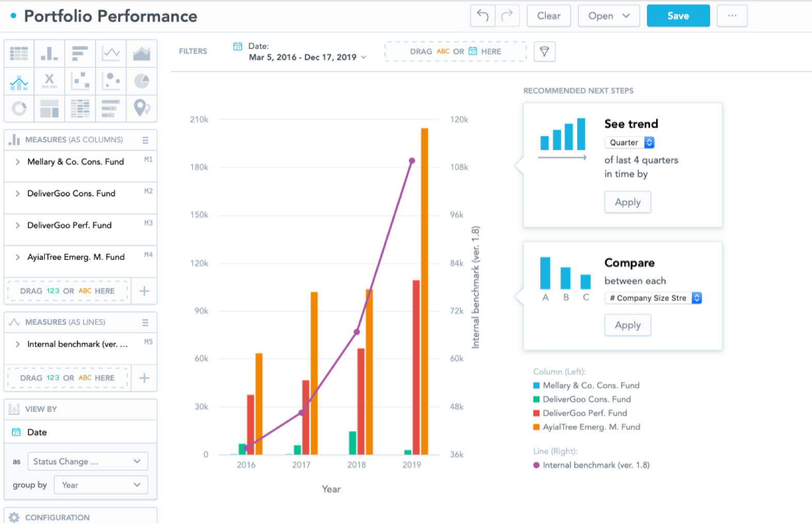812x530 pixels.
Task: Open the Open button dropdown
Action: (609, 16)
